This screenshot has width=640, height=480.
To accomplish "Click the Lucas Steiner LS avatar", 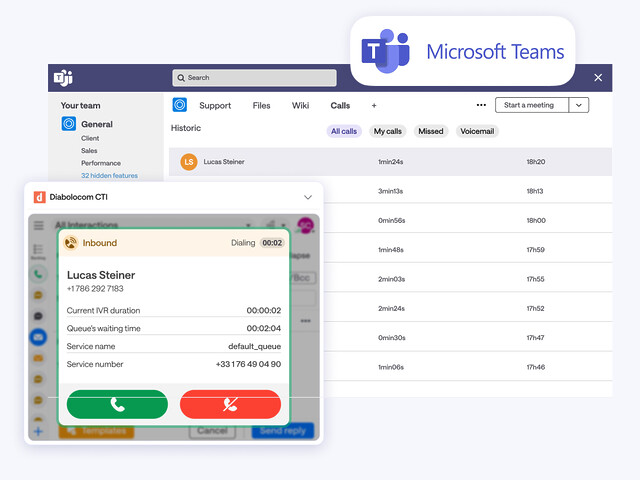I will [188, 161].
